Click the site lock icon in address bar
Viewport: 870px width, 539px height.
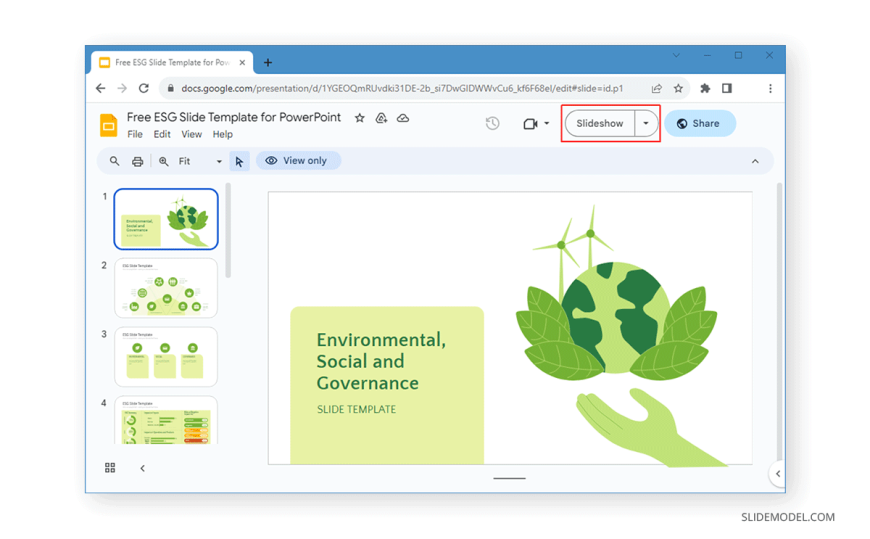(170, 88)
